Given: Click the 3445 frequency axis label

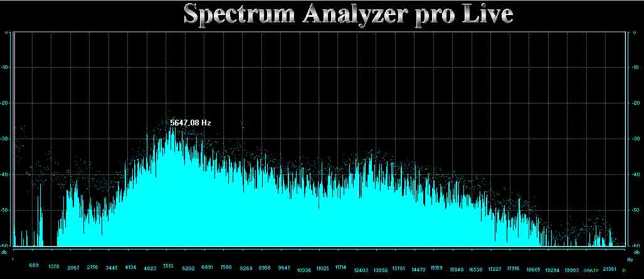Looking at the screenshot, I should pos(112,268).
